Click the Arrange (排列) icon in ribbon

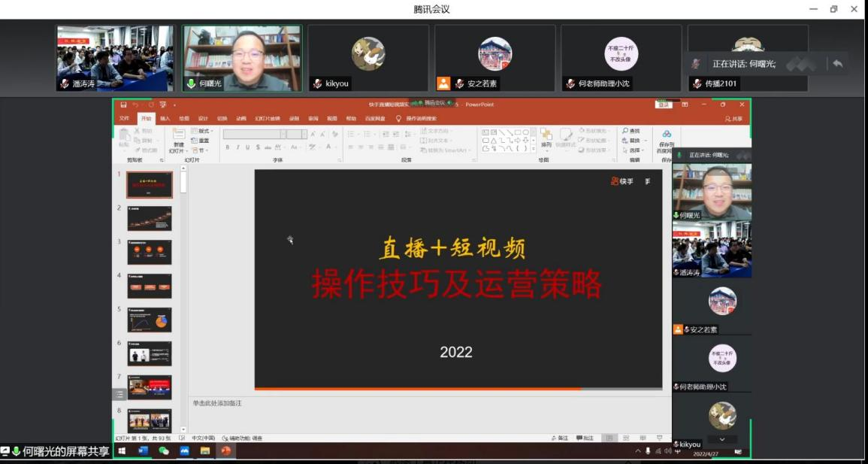click(546, 135)
